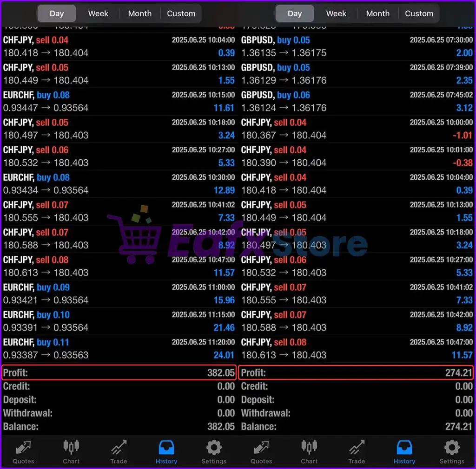This screenshot has width=476, height=469.
Task: Switch to Week tab in the left screen
Action: click(x=98, y=13)
